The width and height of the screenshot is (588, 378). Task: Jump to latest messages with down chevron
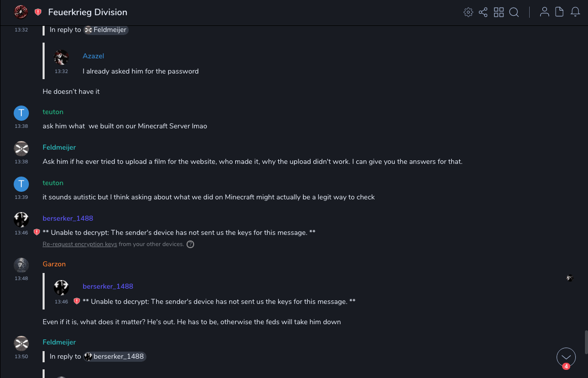click(566, 357)
